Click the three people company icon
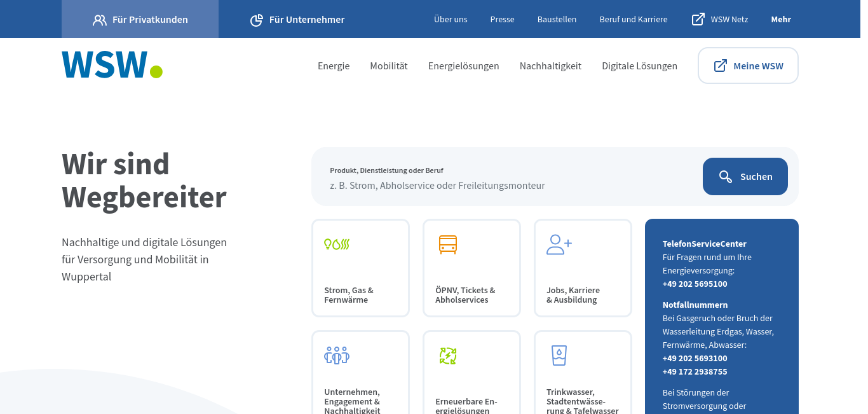Image resolution: width=868 pixels, height=414 pixels. click(x=337, y=355)
